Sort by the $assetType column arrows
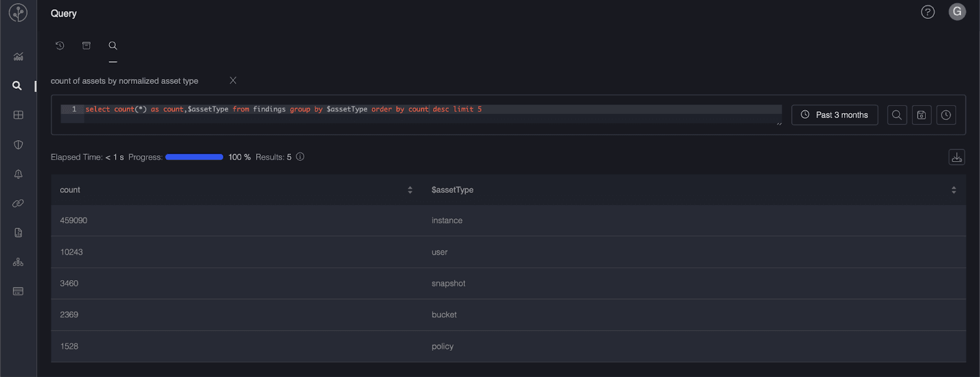The height and width of the screenshot is (377, 980). [954, 190]
